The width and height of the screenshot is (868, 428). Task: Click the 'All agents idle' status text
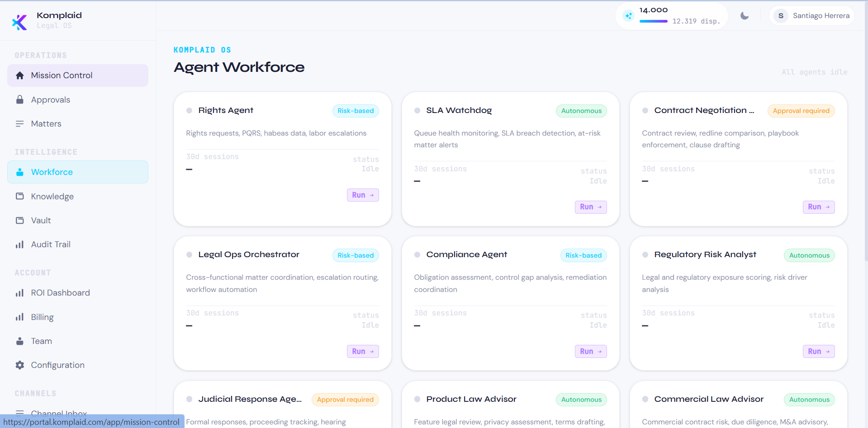pyautogui.click(x=815, y=72)
